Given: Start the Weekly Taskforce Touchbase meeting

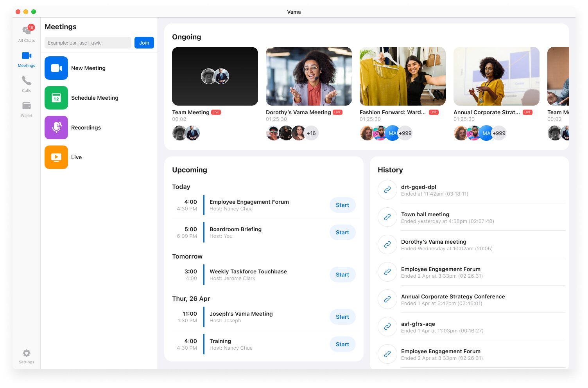Looking at the screenshot, I should coord(342,275).
